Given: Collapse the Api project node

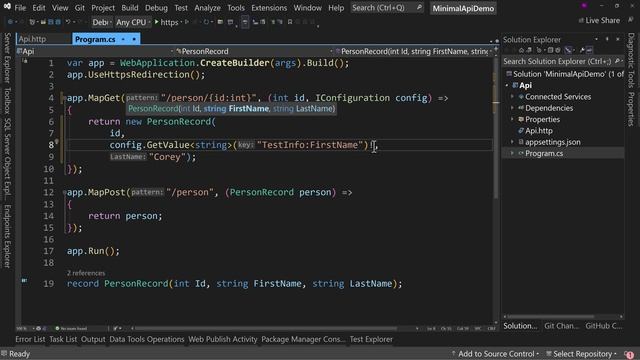Looking at the screenshot, I should pos(507,85).
